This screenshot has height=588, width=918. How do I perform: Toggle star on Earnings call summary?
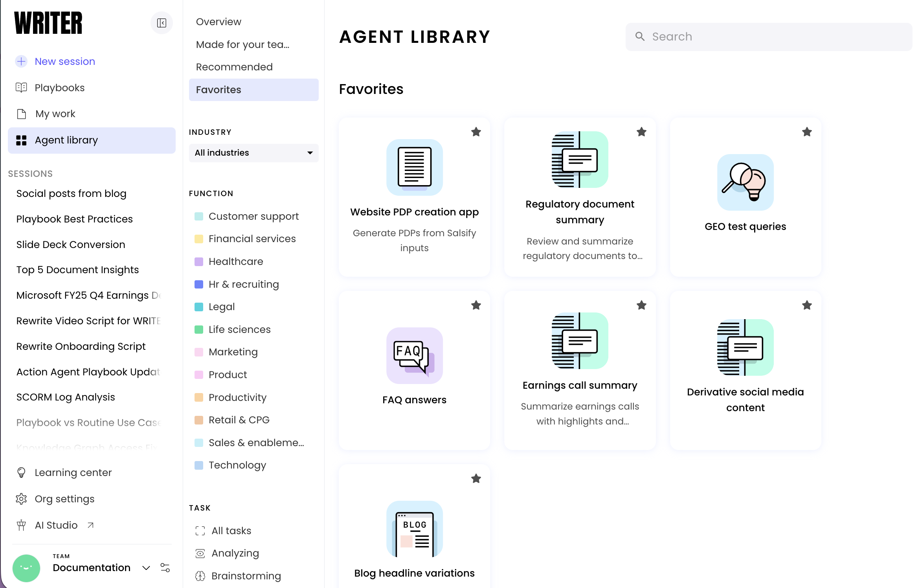tap(641, 305)
